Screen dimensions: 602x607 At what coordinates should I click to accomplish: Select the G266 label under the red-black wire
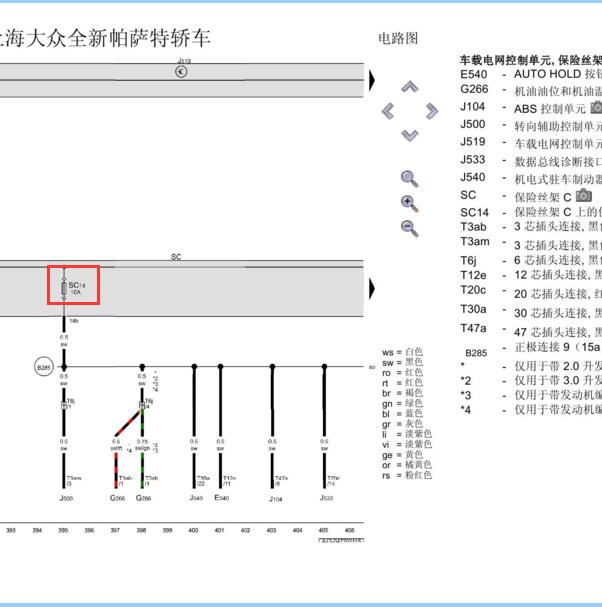[x=117, y=498]
